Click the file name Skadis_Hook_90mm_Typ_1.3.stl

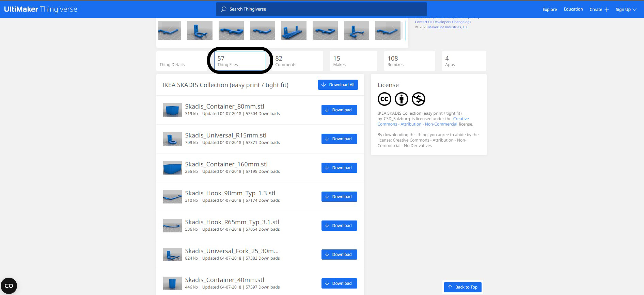pyautogui.click(x=230, y=193)
